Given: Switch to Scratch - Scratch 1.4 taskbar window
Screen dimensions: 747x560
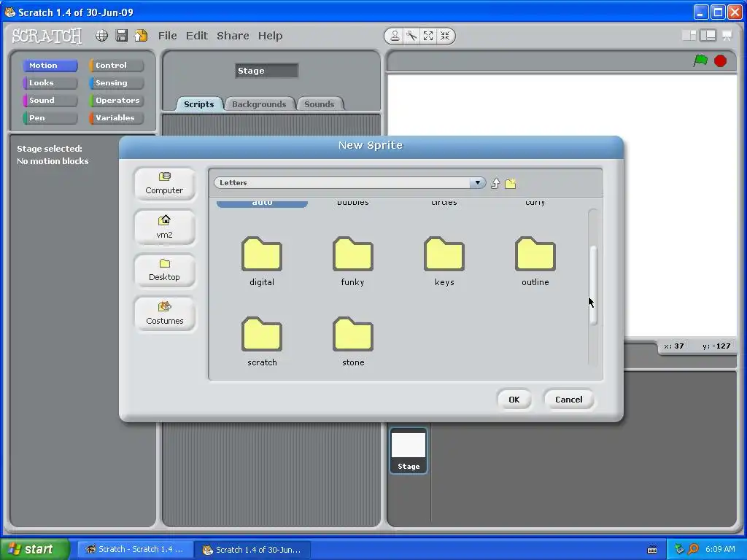Looking at the screenshot, I should tap(135, 549).
